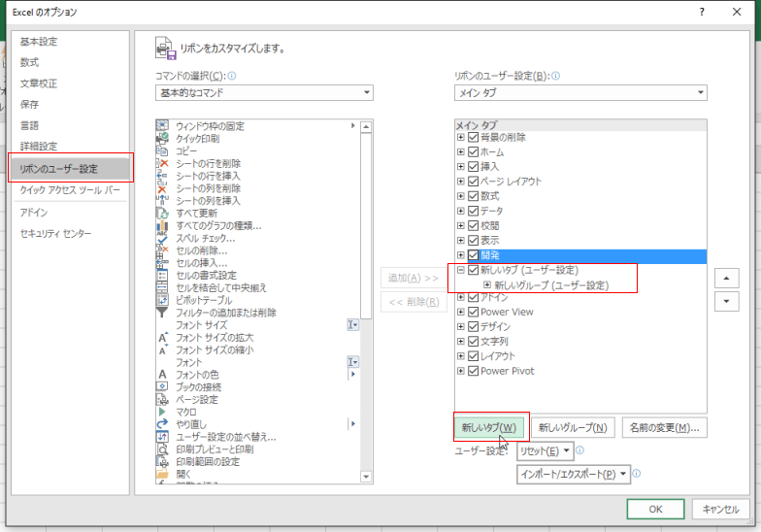
Task: Pick the Delete sheet columns (シートの列を削除) icon
Action: pyautogui.click(x=162, y=188)
